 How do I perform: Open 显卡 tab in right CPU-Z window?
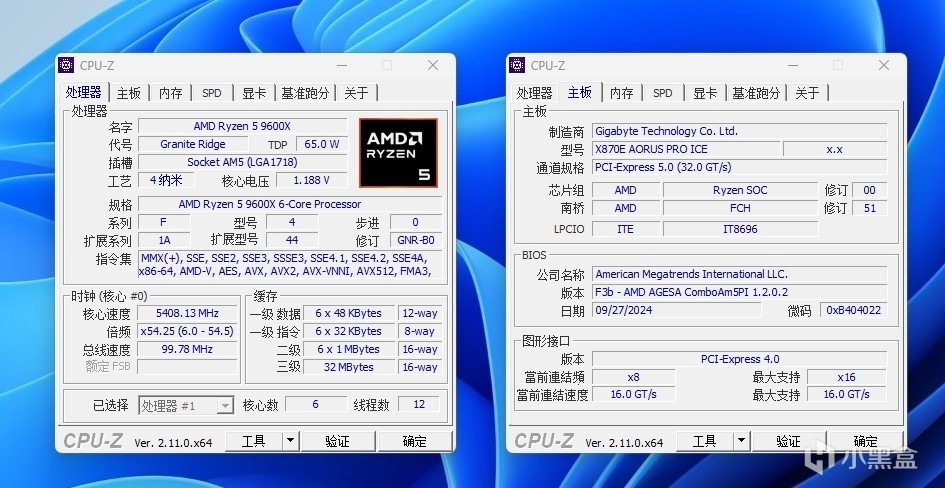[705, 93]
